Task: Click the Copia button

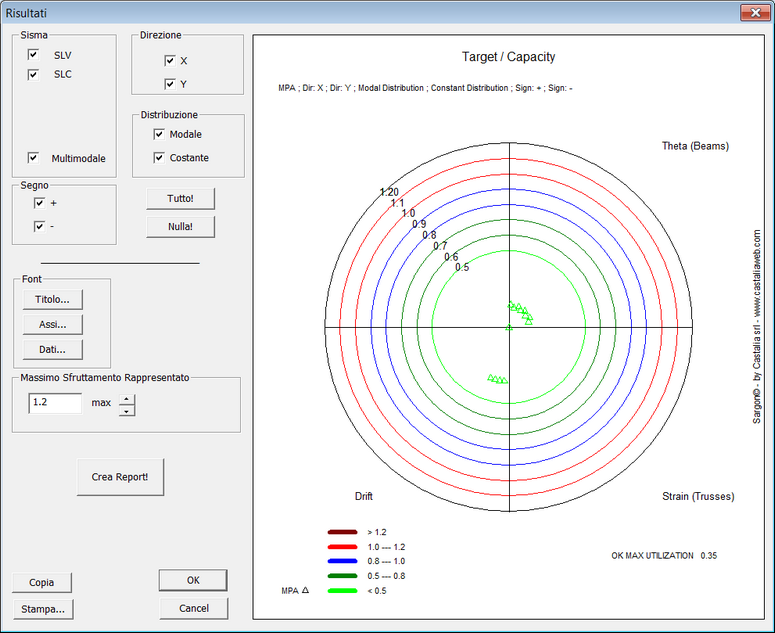Action: (x=42, y=583)
